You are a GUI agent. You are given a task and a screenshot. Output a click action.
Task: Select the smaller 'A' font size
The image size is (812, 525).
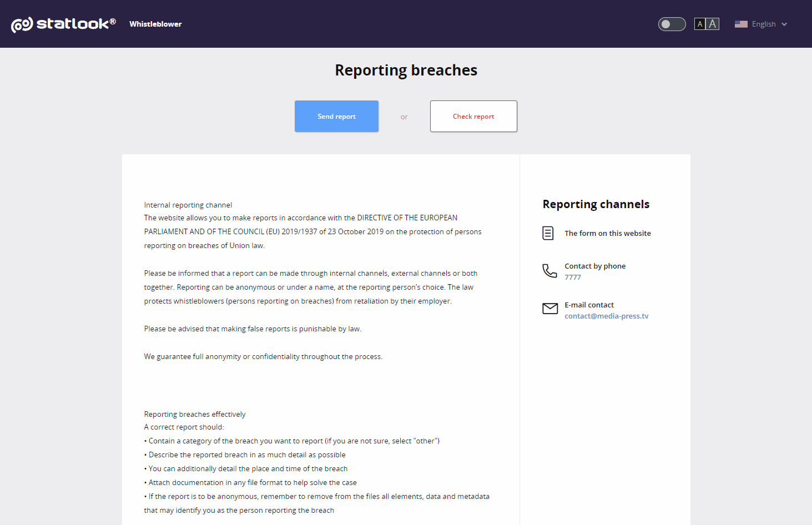(700, 24)
